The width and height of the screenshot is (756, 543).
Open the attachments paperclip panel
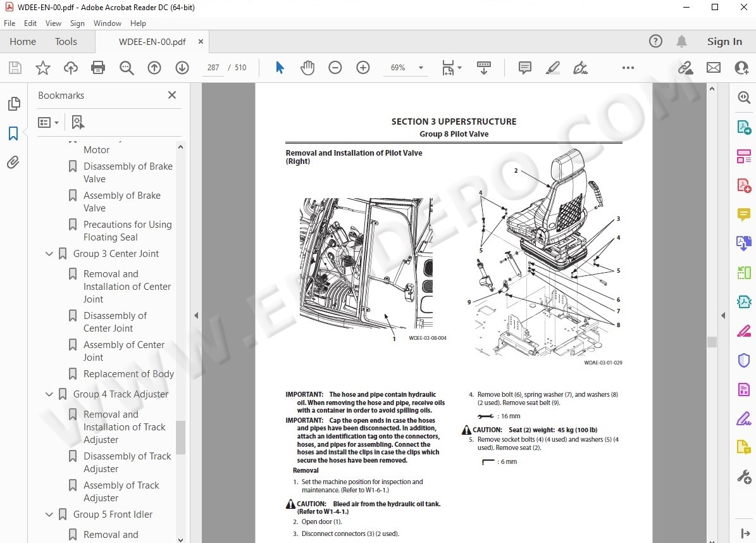[x=13, y=163]
